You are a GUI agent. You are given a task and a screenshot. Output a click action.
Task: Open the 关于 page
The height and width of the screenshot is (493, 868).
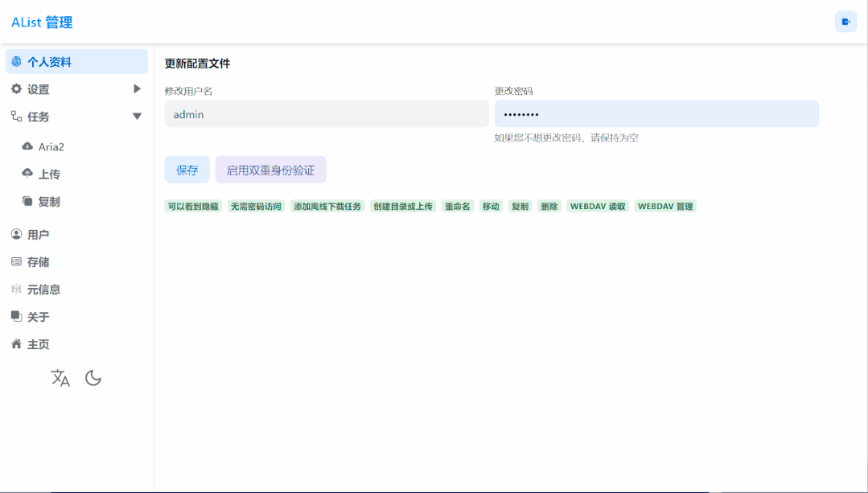click(x=76, y=317)
